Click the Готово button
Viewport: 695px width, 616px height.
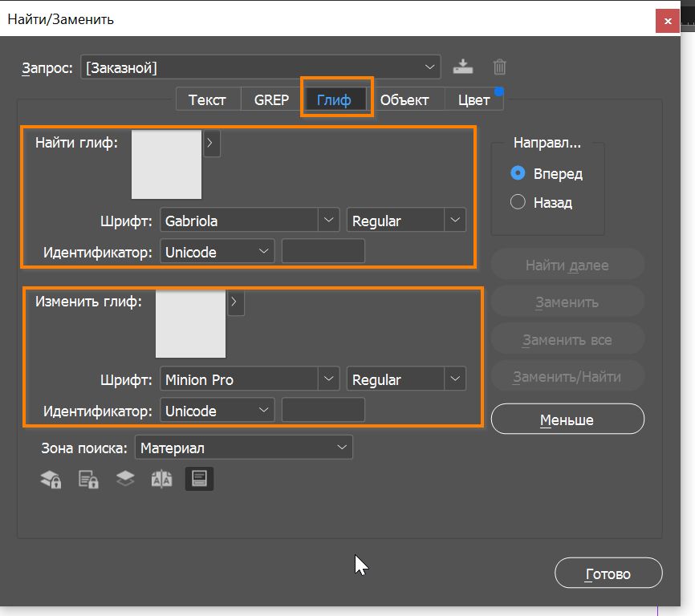608,573
